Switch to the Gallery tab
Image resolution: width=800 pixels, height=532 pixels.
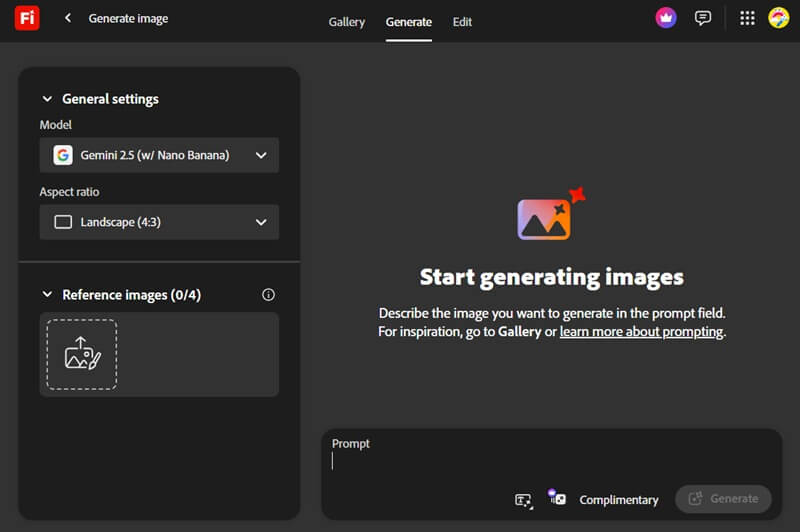346,22
